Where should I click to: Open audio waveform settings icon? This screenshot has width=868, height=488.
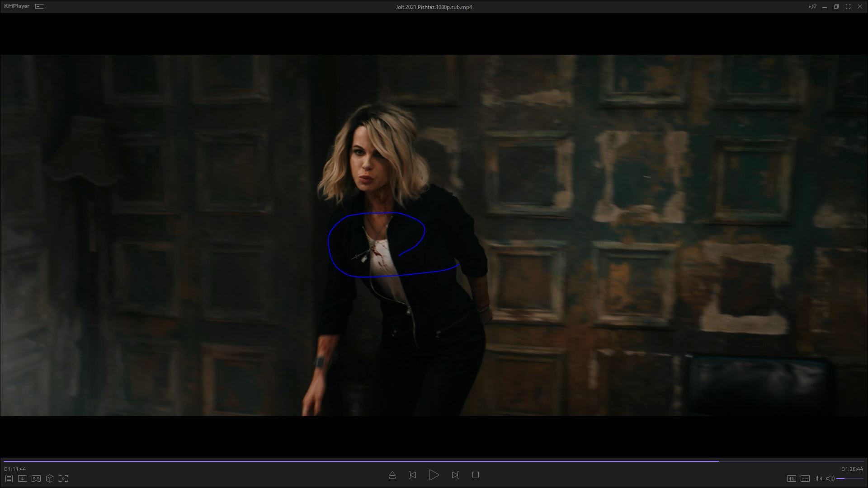click(818, 479)
